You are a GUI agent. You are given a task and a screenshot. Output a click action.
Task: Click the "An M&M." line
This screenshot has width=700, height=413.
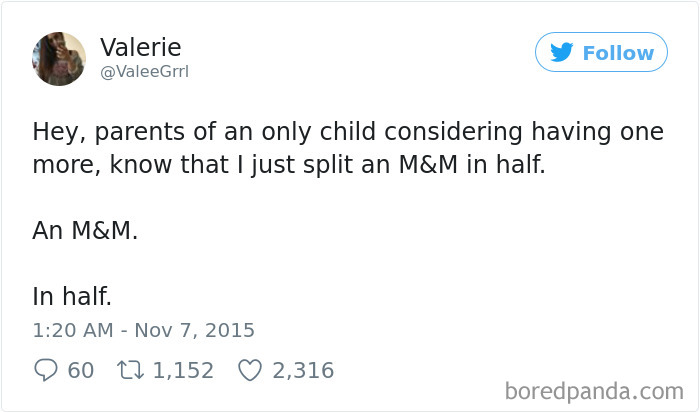pos(85,231)
